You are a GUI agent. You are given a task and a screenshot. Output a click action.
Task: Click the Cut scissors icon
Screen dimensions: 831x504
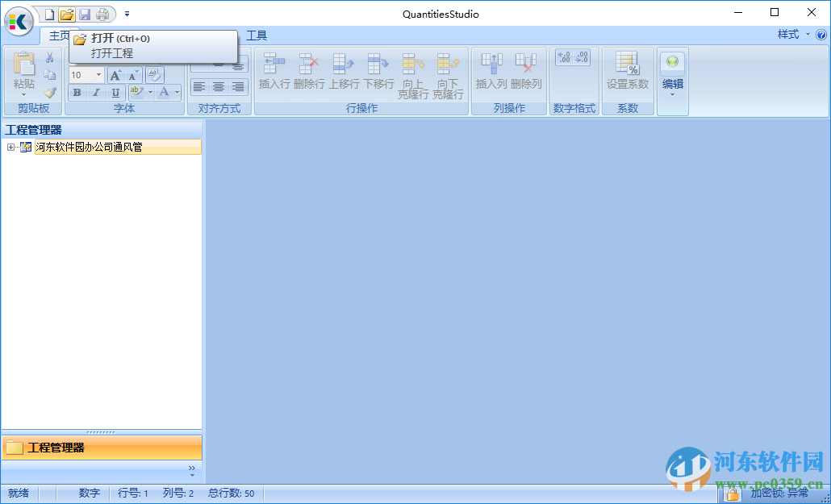click(x=50, y=57)
